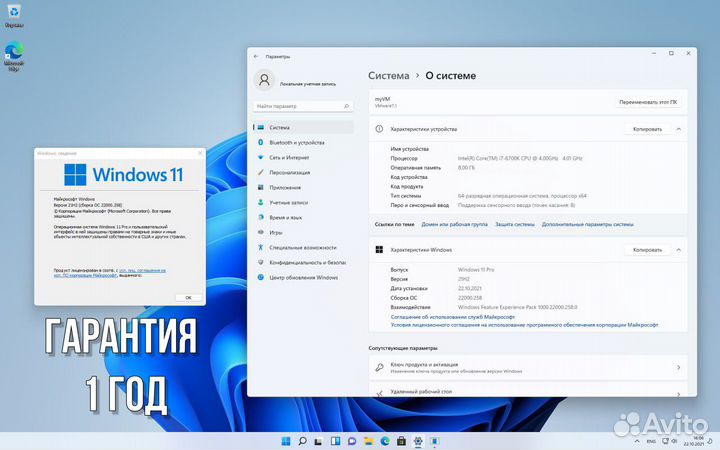Open Дополнительные параметры системы link
This screenshot has height=450, width=720.
pyautogui.click(x=588, y=225)
